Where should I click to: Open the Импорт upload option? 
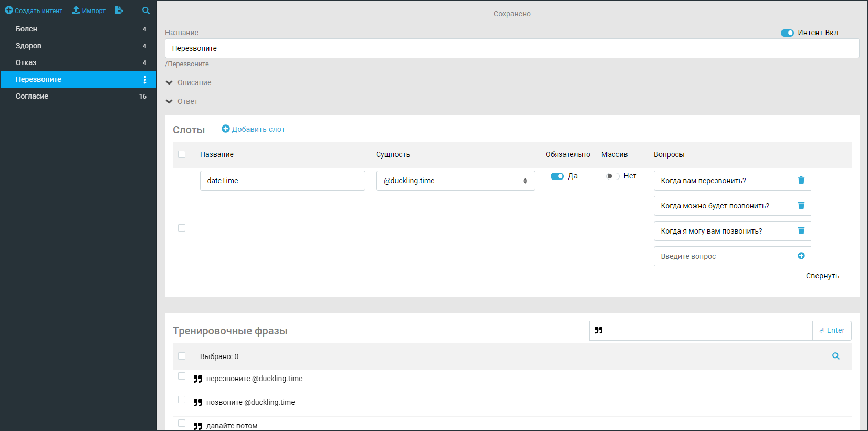(89, 10)
